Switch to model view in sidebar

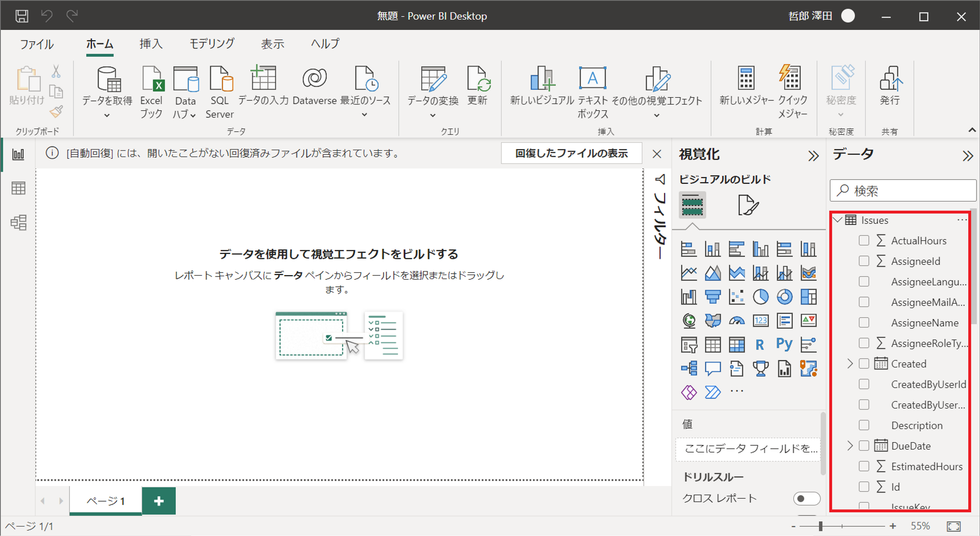[x=19, y=223]
